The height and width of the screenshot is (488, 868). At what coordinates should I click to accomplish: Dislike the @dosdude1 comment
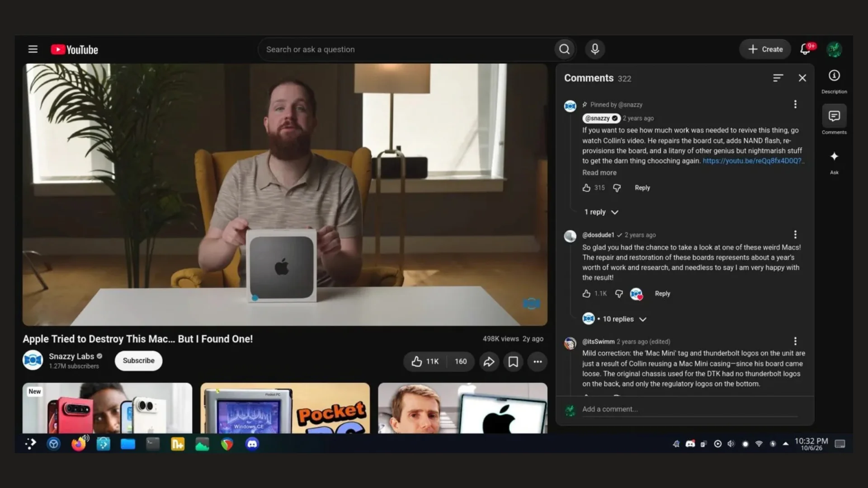tap(619, 294)
